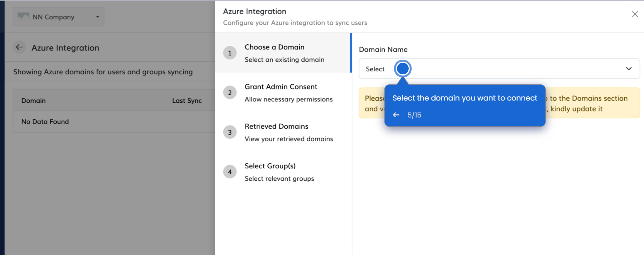The width and height of the screenshot is (644, 255).
Task: Go to the Select Group(s) step
Action: click(x=270, y=166)
